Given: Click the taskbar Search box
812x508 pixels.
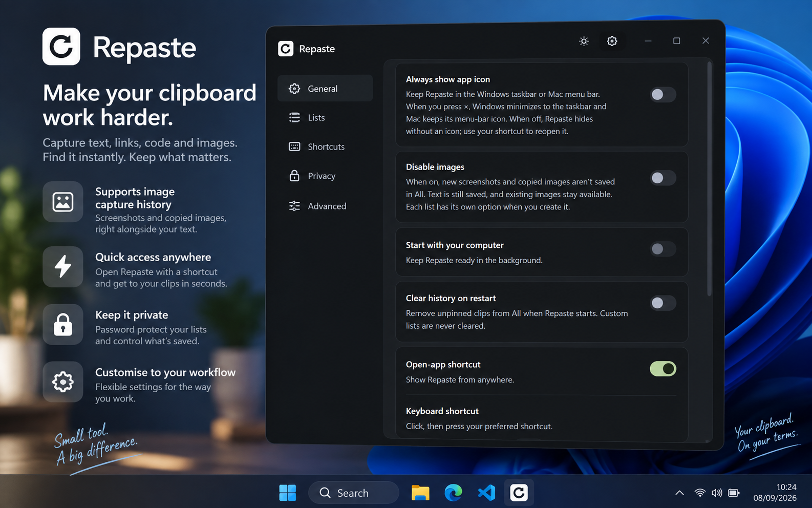Looking at the screenshot, I should (x=353, y=493).
